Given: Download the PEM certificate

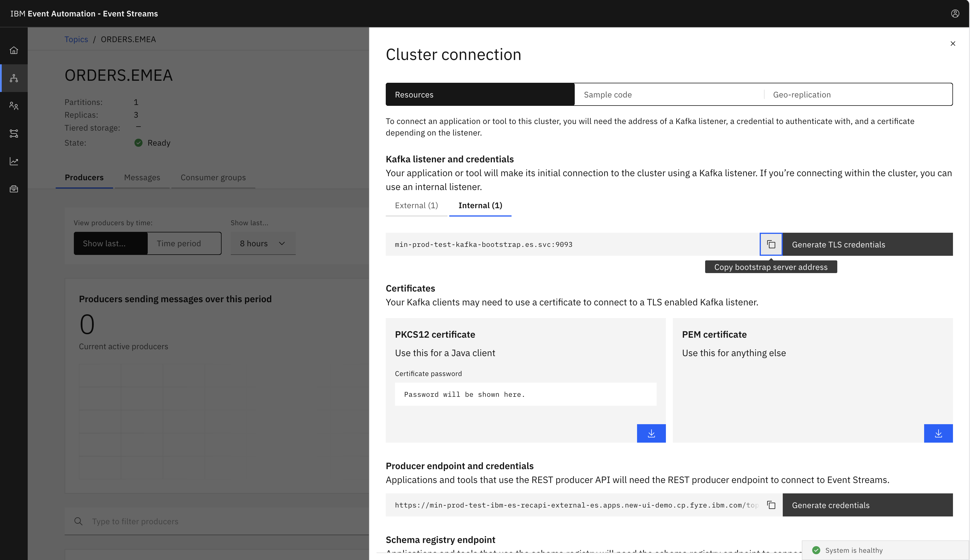Looking at the screenshot, I should [938, 433].
